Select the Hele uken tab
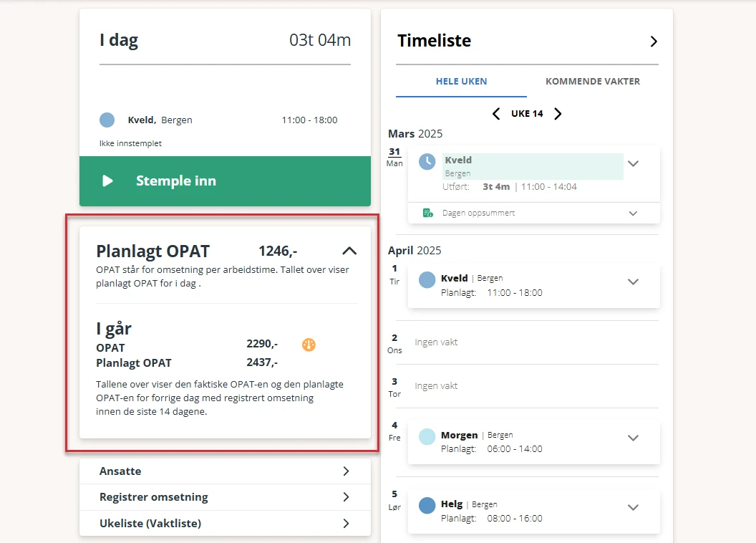 [462, 82]
